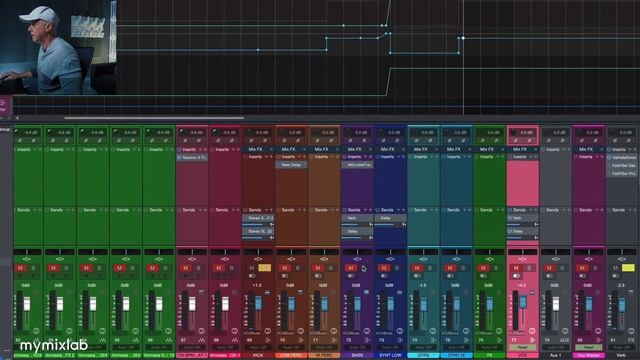Screen dimensions: 640x360
Task: Open FabFilter Saturn insert on Verb channel
Action: (622, 166)
